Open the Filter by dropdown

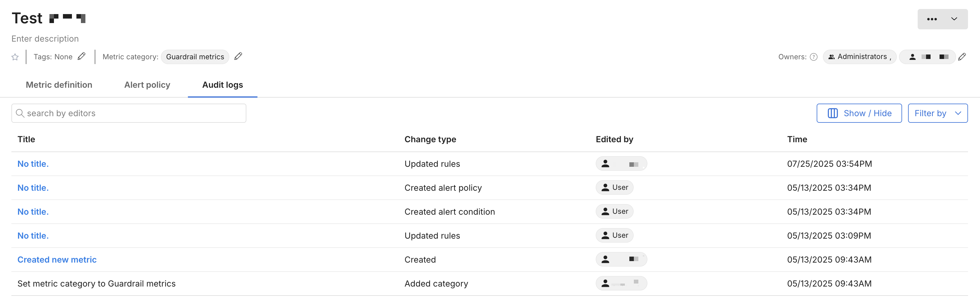[x=937, y=113]
